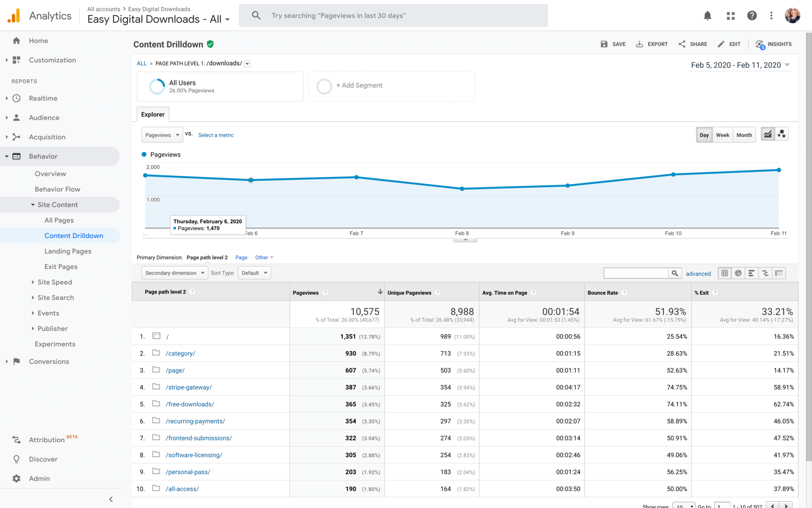Screen dimensions: 812x508
Task: Open the INSIGHTS panel
Action: (773, 44)
